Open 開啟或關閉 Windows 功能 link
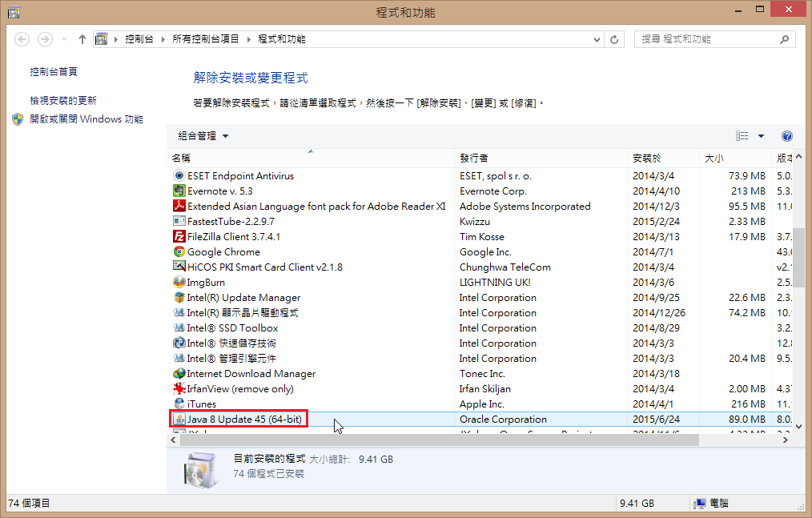This screenshot has width=812, height=518. [x=86, y=119]
